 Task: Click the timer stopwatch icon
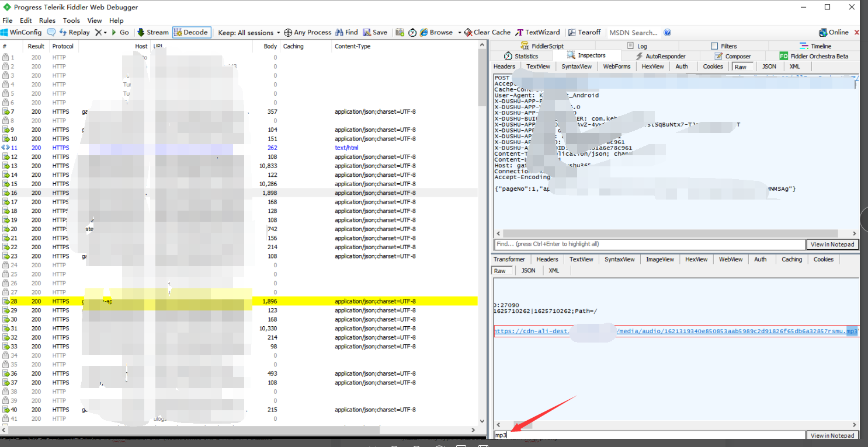point(412,33)
